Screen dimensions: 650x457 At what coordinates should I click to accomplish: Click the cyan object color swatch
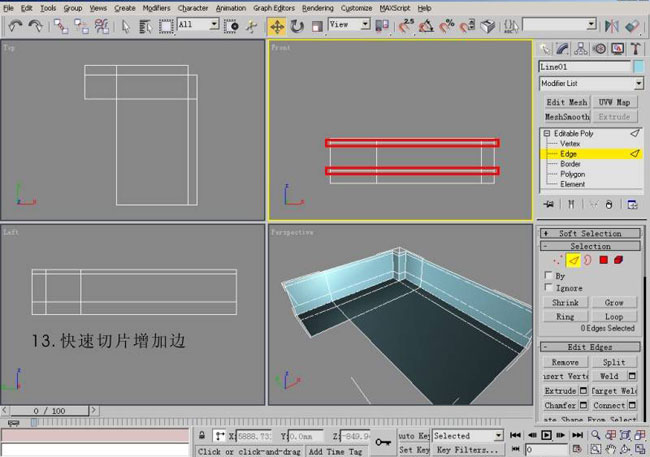(x=639, y=67)
